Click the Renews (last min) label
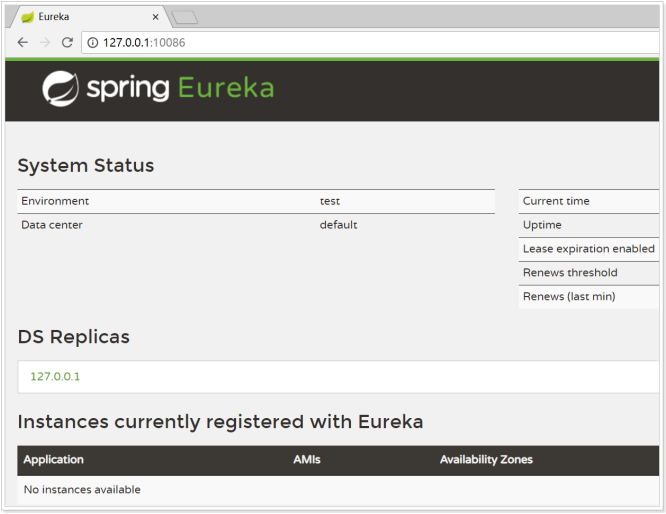666x514 pixels. 569,297
